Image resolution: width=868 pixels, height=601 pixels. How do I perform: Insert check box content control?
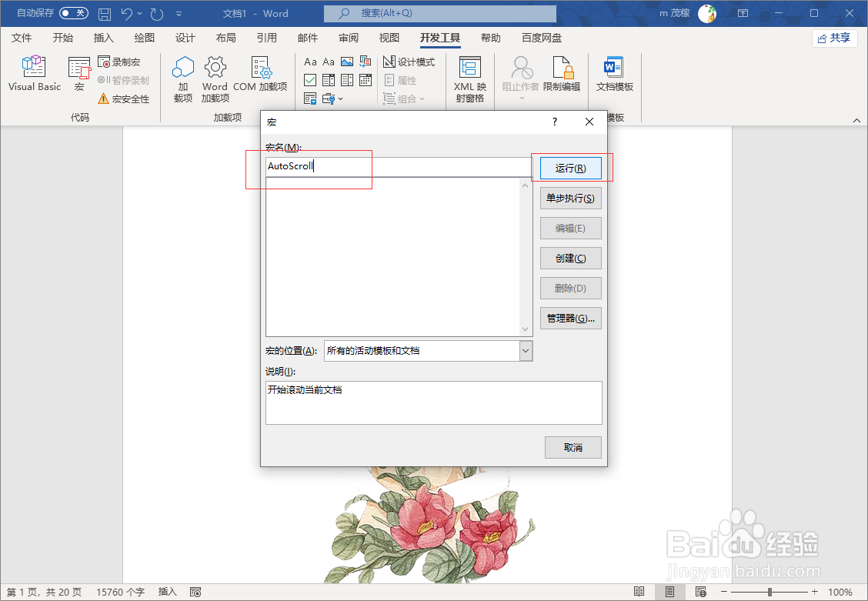pyautogui.click(x=310, y=80)
